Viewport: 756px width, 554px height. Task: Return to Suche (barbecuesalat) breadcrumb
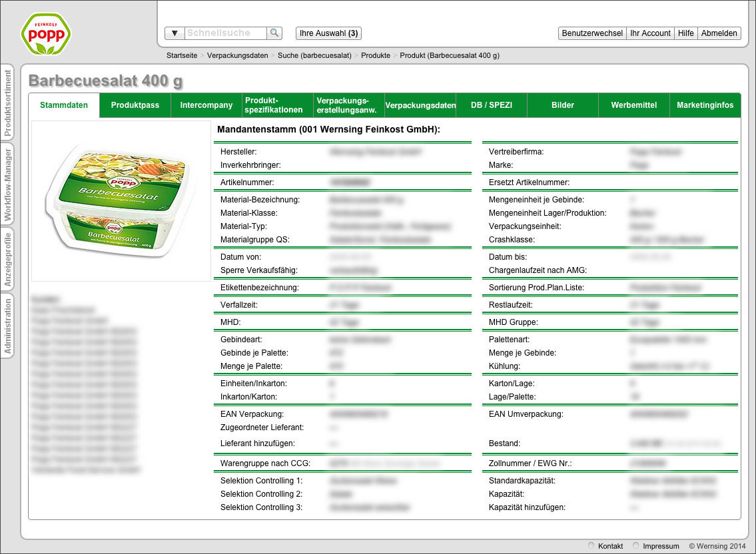[x=314, y=55]
